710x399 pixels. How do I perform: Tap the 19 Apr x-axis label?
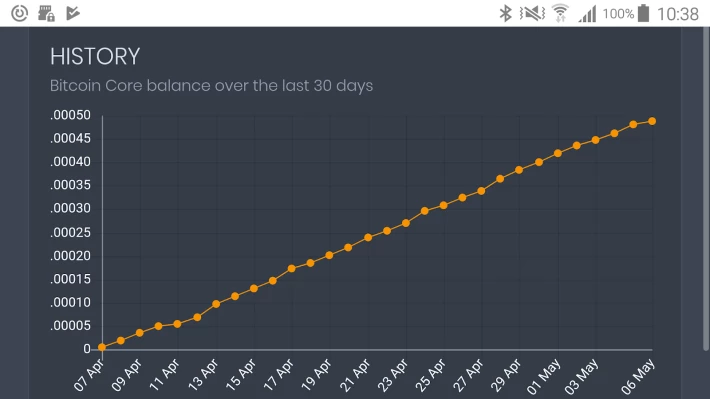pyautogui.click(x=316, y=375)
